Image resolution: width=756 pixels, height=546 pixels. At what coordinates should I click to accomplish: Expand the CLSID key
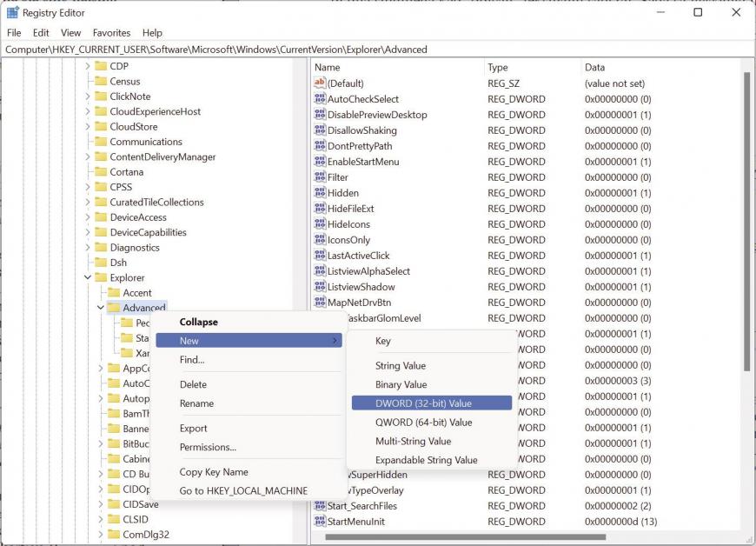100,519
